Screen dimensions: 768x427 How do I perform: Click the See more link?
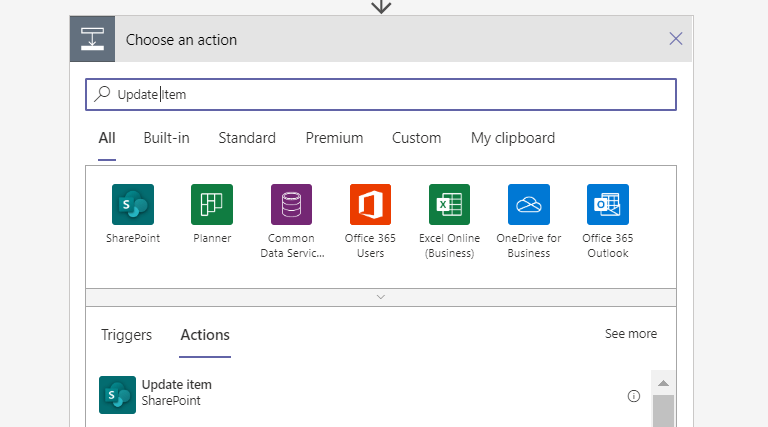tap(630, 334)
